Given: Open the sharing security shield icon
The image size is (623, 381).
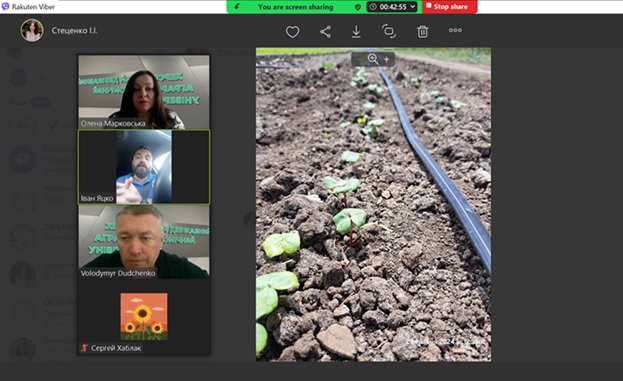Looking at the screenshot, I should tap(358, 7).
